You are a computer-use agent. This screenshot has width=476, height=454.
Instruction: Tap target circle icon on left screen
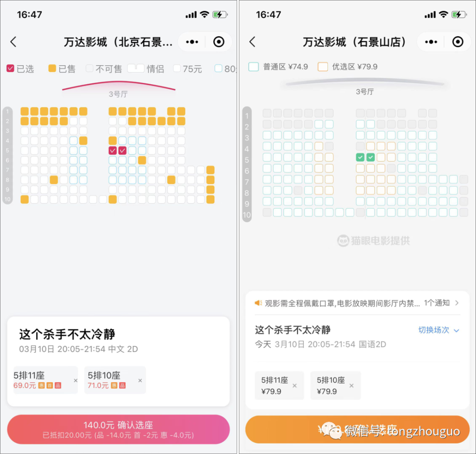tap(218, 42)
